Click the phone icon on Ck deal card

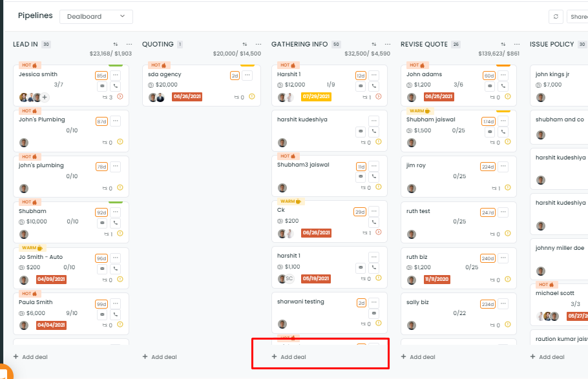click(x=374, y=222)
